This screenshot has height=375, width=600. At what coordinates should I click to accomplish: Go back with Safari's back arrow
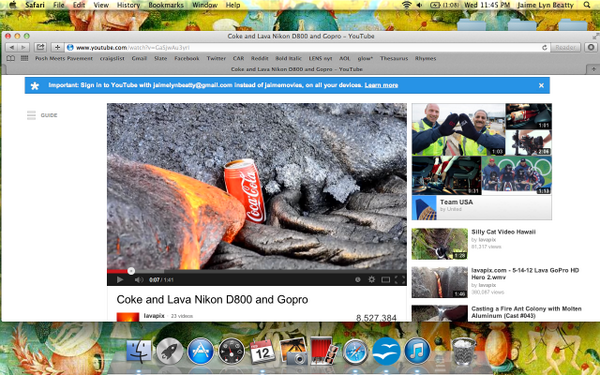[11, 47]
